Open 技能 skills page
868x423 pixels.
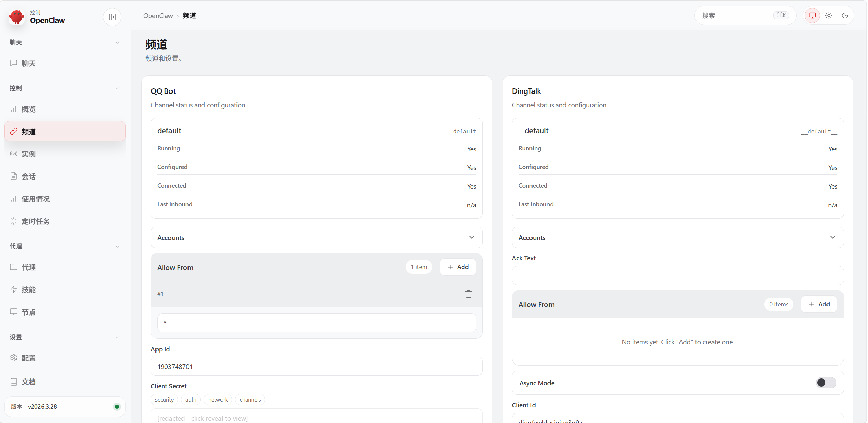(29, 290)
